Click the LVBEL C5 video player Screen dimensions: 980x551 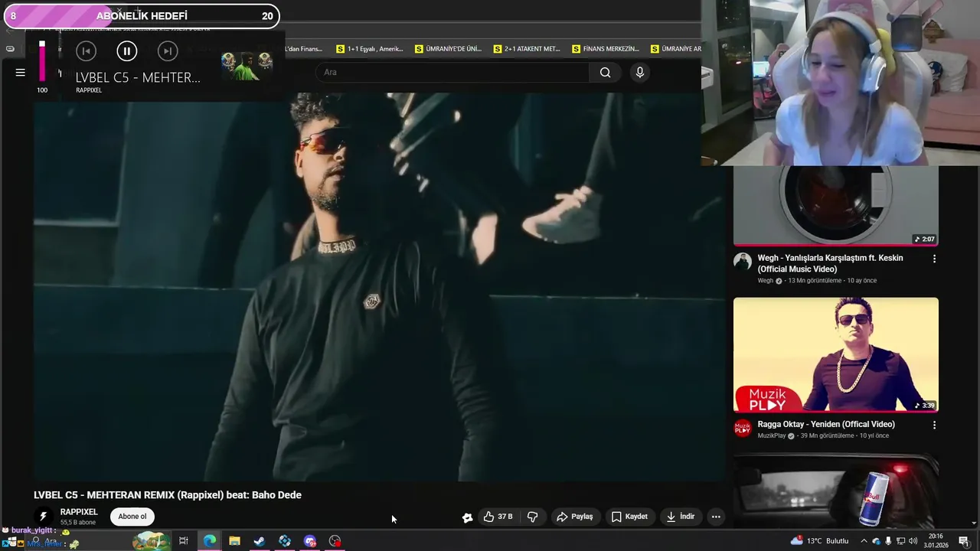(x=379, y=287)
